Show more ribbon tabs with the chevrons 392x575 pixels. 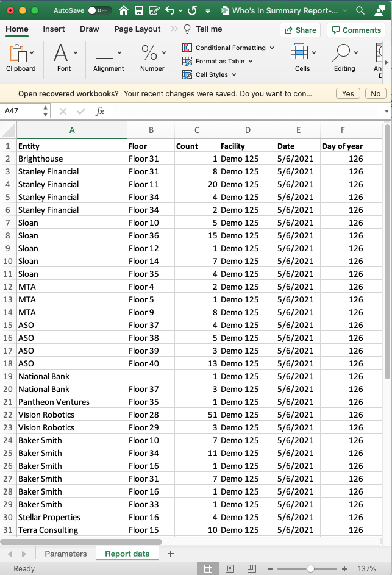pos(174,29)
